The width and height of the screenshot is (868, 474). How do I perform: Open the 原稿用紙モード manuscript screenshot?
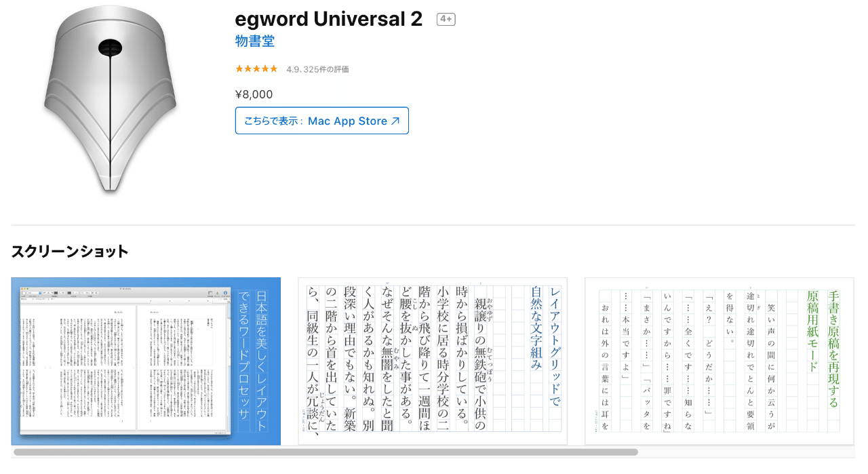tap(719, 361)
